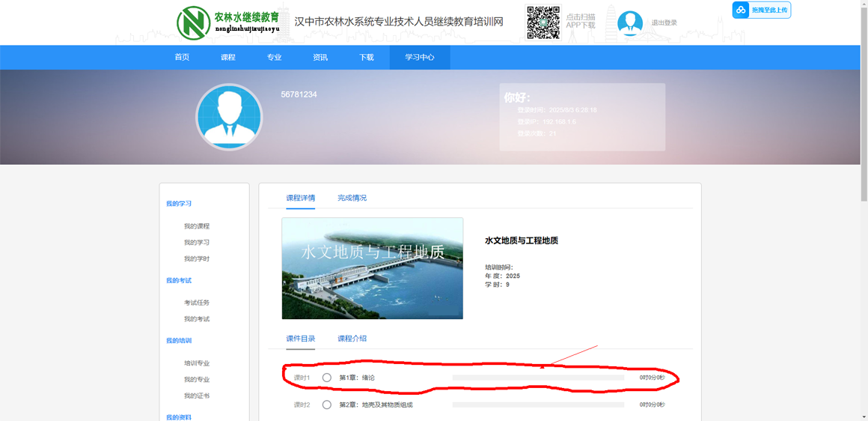Click the progress bar for 第1章：绪论

pos(538,378)
